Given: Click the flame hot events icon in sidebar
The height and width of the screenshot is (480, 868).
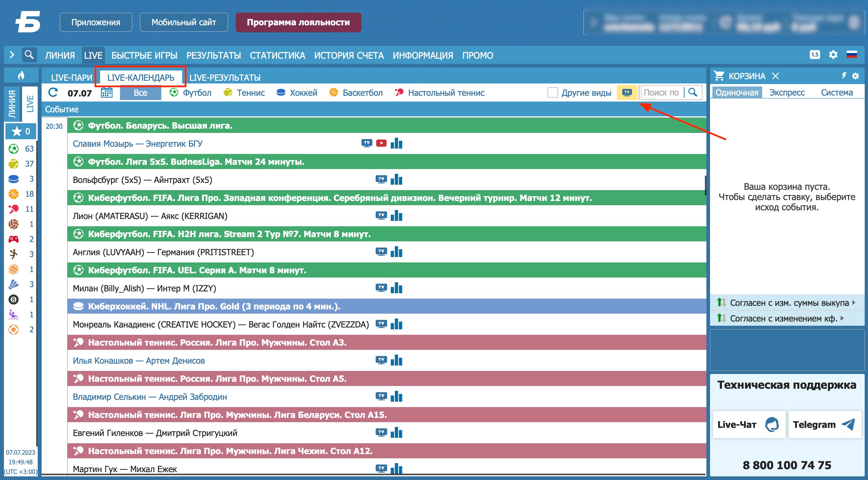Looking at the screenshot, I should [x=21, y=75].
